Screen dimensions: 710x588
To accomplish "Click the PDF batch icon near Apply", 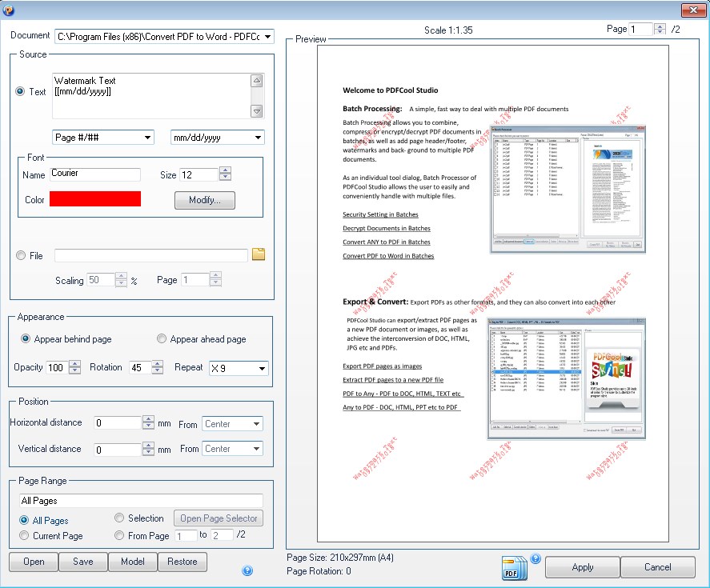I will coord(515,569).
